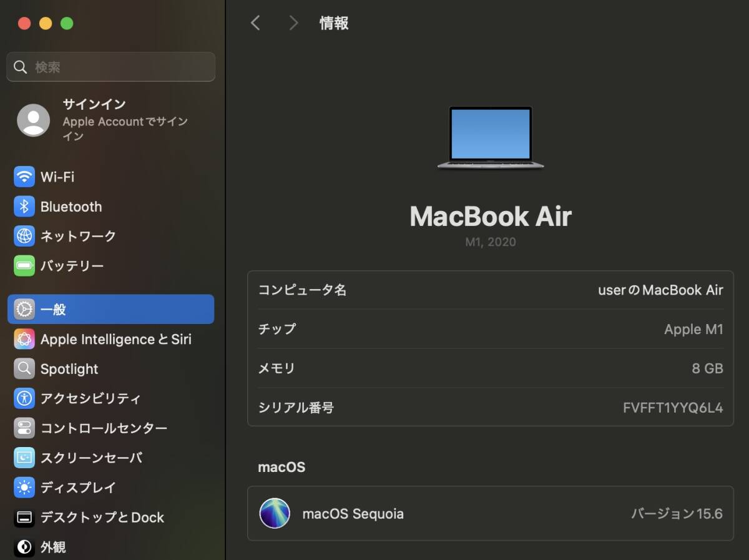749x560 pixels.
Task: Click the 情報 page title
Action: [x=334, y=23]
